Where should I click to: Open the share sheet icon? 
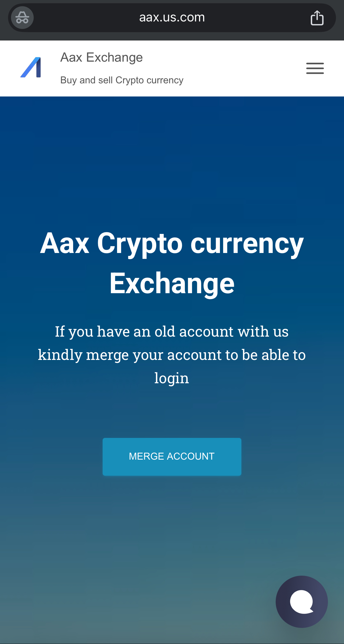317,18
